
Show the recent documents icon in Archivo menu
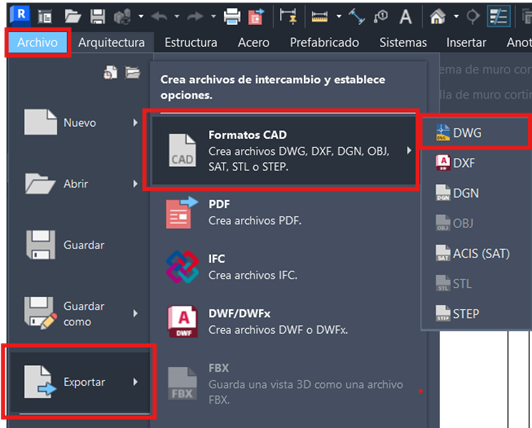[110, 72]
